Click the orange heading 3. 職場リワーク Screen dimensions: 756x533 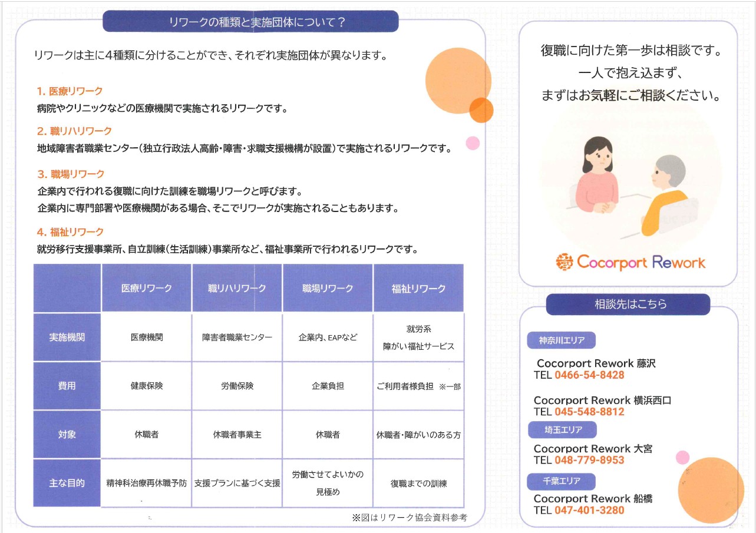click(x=71, y=174)
